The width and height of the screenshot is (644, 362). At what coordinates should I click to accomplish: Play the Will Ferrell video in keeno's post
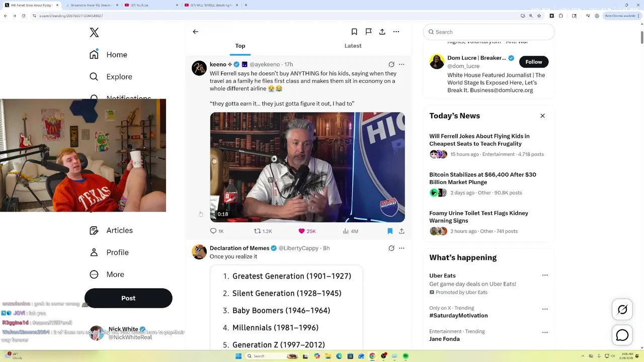coord(307,167)
